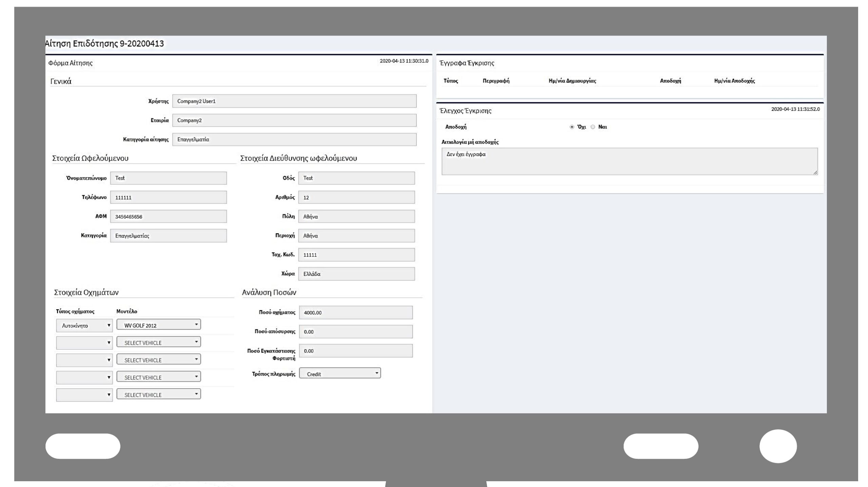Click the Ταχ. Κωδ. field with 11111
The height and width of the screenshot is (487, 868).
(356, 255)
